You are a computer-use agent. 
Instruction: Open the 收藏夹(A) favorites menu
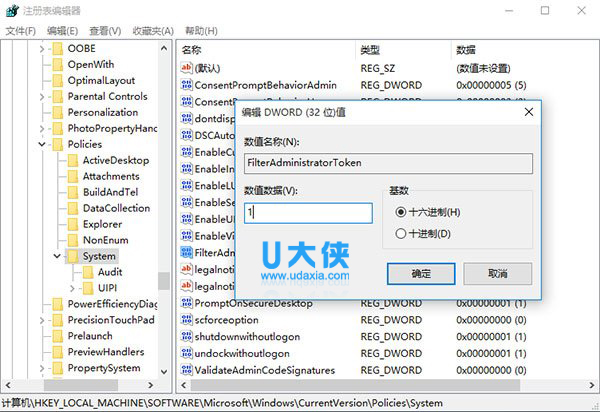(153, 31)
